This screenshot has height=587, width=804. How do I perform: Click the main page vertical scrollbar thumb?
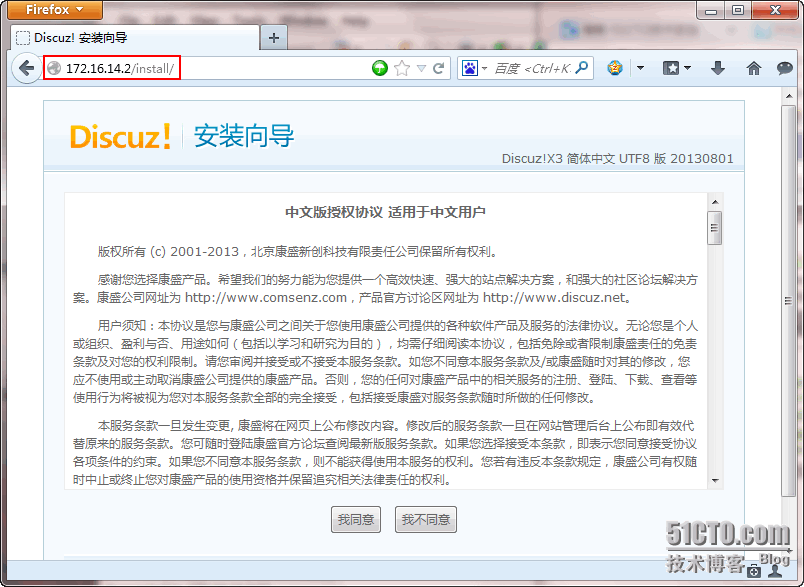[x=789, y=300]
